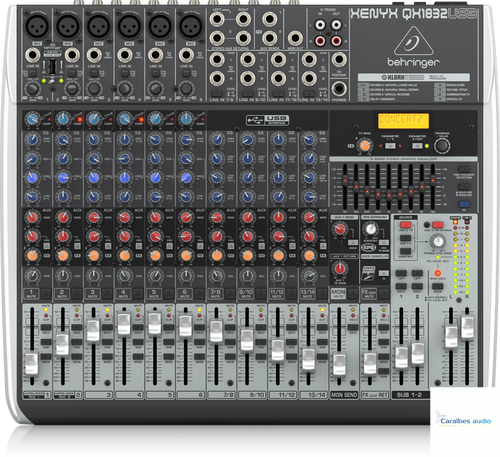Viewport: 500px width, 457px height.
Task: Click the Voice Canceller microphone icon
Action: [368, 273]
